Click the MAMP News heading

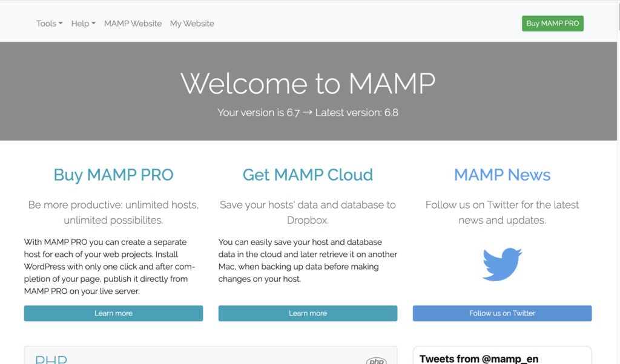[502, 175]
